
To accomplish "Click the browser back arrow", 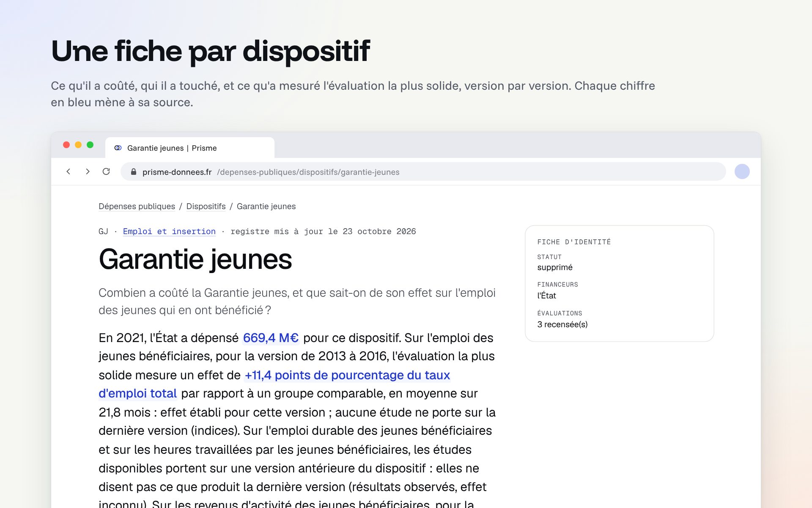I will pyautogui.click(x=69, y=171).
